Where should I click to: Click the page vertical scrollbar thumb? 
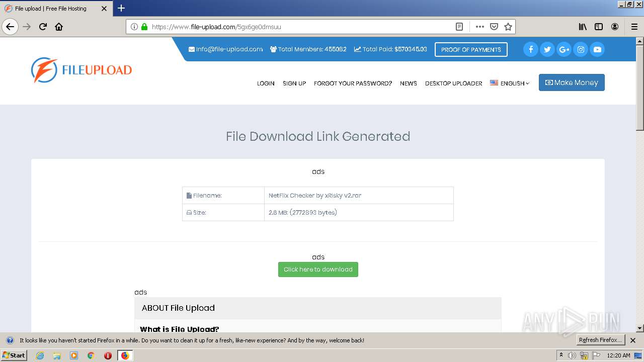(x=640, y=87)
